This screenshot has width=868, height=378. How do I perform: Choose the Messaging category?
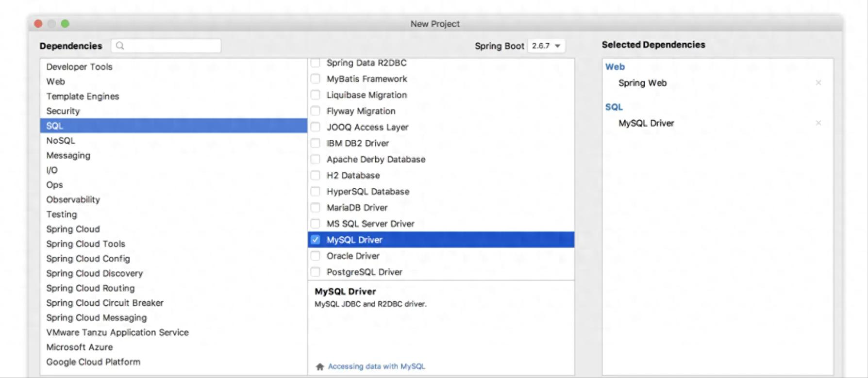tap(174, 155)
